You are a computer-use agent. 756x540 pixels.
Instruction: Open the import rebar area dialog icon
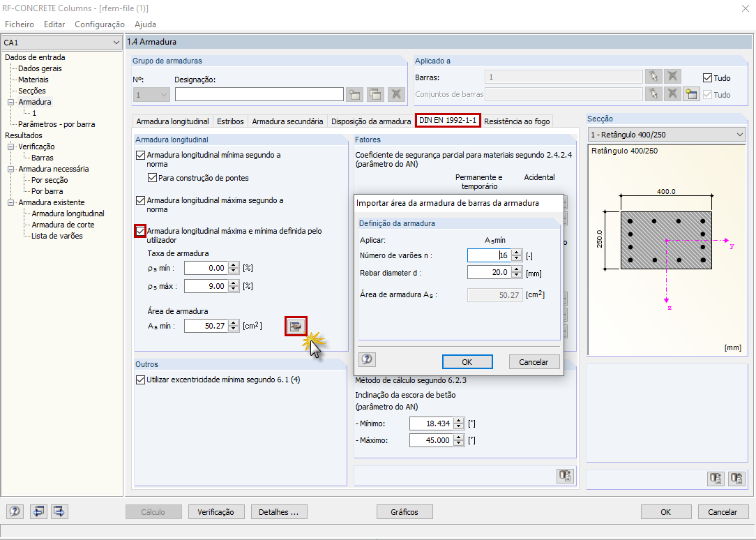pyautogui.click(x=296, y=326)
